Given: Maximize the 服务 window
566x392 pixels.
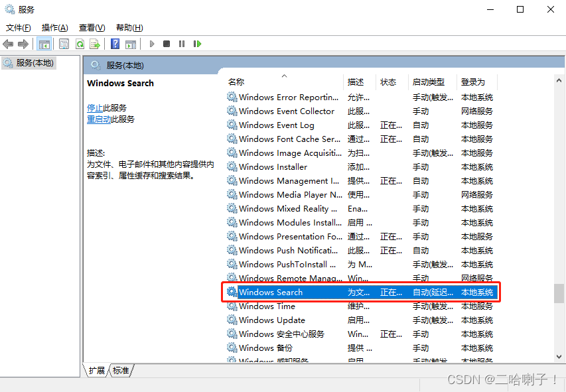Looking at the screenshot, I should tap(520, 9).
